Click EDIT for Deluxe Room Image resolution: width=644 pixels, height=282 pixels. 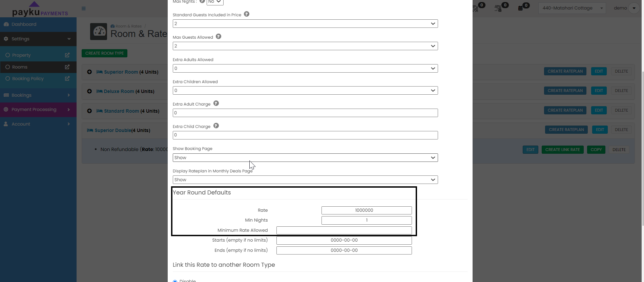point(599,91)
